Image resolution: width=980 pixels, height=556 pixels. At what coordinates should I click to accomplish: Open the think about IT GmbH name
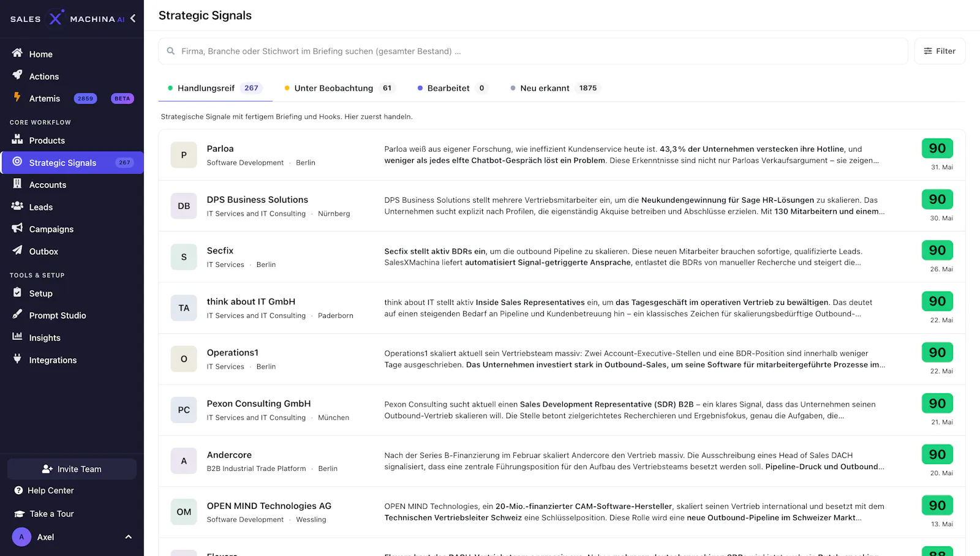[251, 301]
